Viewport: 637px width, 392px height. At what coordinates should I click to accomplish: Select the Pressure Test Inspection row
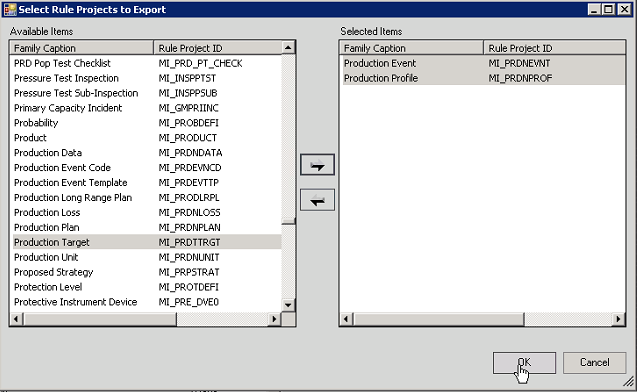pos(147,78)
